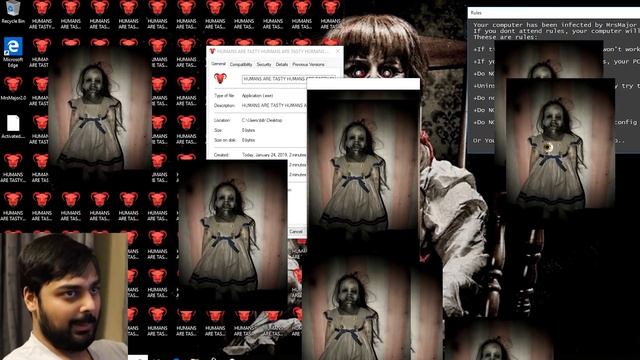Open the Microsoft Edge desktop shortcut
Screen dimensions: 640x360
pos(13,53)
